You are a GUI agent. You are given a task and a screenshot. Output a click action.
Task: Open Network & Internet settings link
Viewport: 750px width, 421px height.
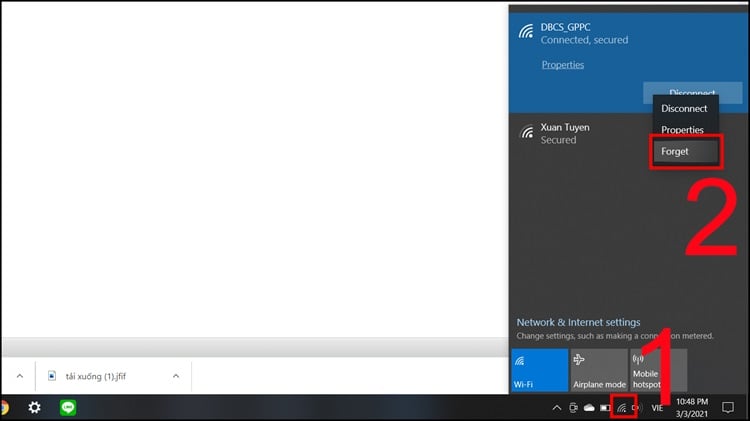[578, 323]
